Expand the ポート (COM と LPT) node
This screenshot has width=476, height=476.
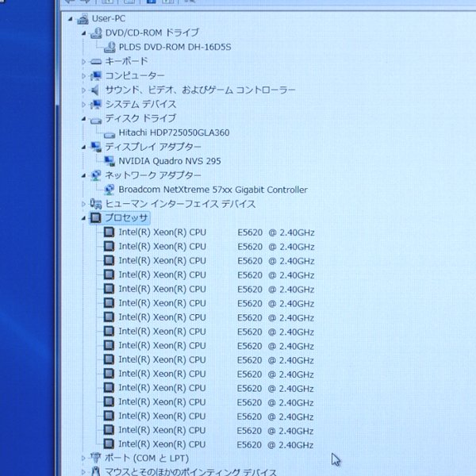click(x=83, y=458)
